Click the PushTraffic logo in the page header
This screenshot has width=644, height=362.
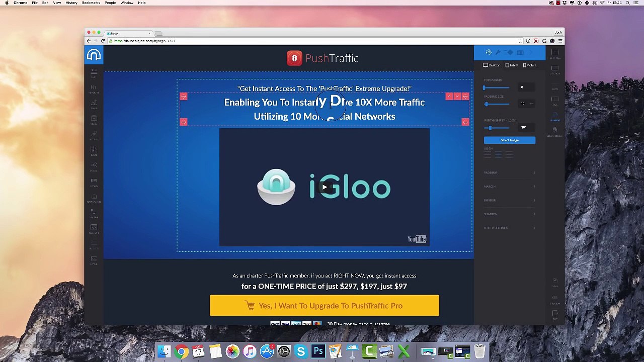[323, 58]
